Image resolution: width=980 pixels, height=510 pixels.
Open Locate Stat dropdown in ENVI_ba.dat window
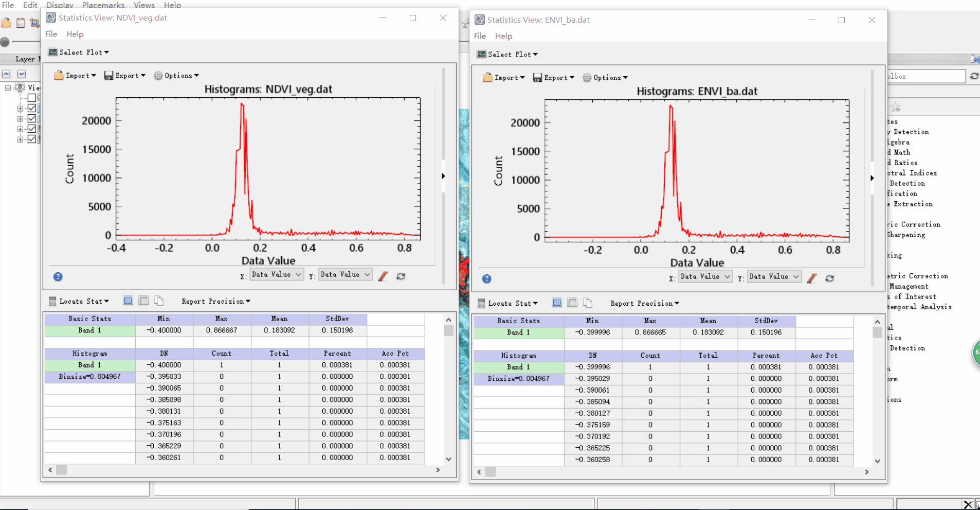tap(509, 304)
